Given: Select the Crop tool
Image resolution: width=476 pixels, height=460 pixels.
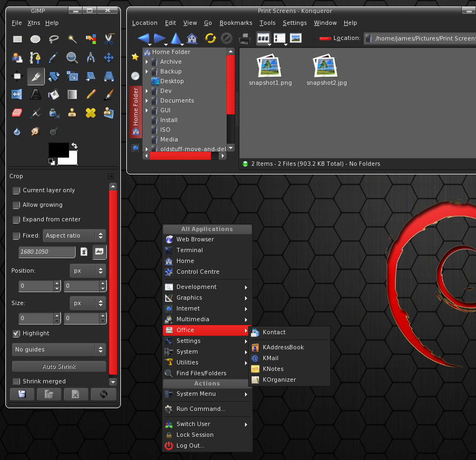Looking at the screenshot, I should [x=36, y=76].
